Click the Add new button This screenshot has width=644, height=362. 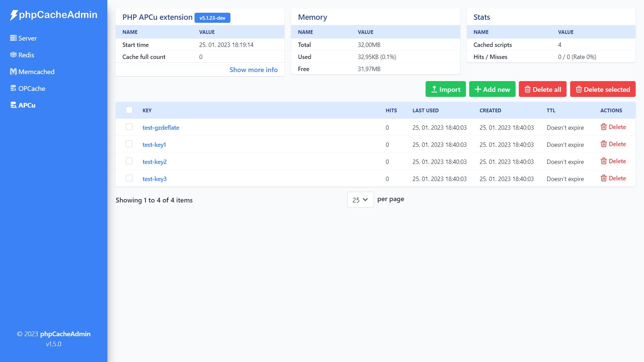[492, 89]
